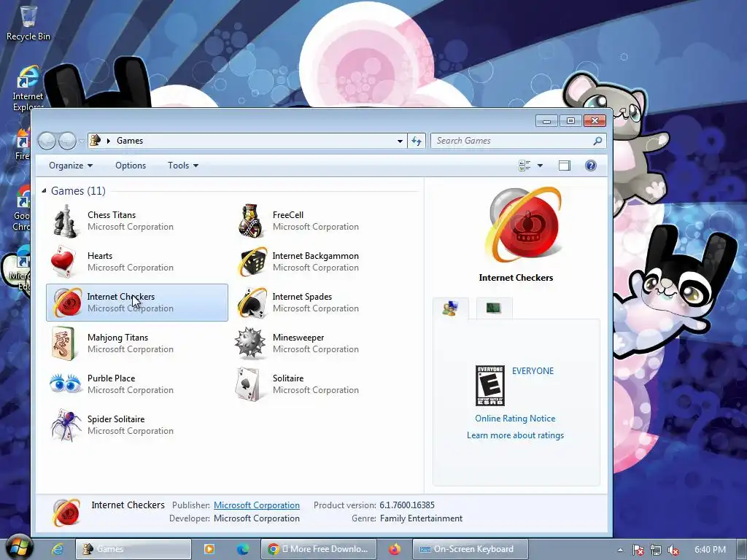This screenshot has height=560, width=747.
Task: Open Windows Media Player taskbar icon
Action: (x=209, y=549)
